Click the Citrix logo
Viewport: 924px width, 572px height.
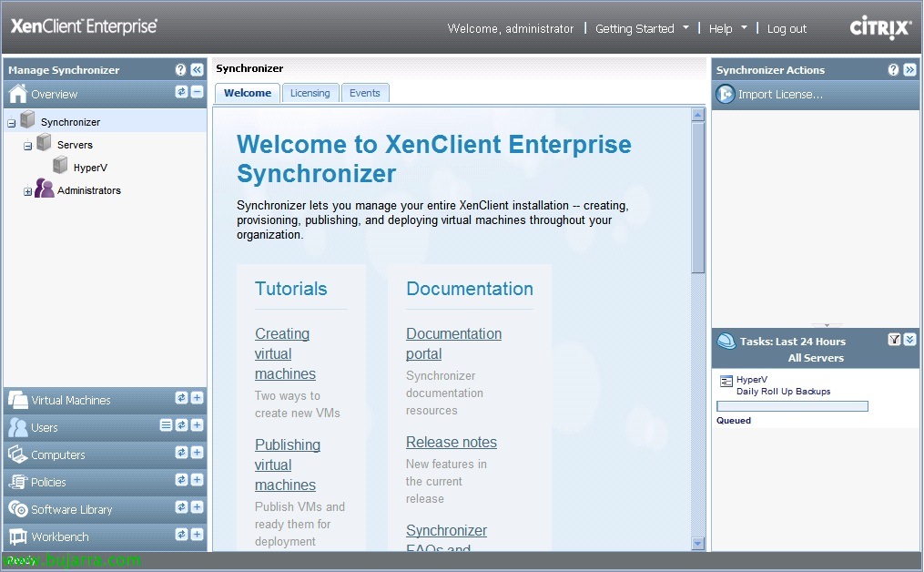(880, 27)
